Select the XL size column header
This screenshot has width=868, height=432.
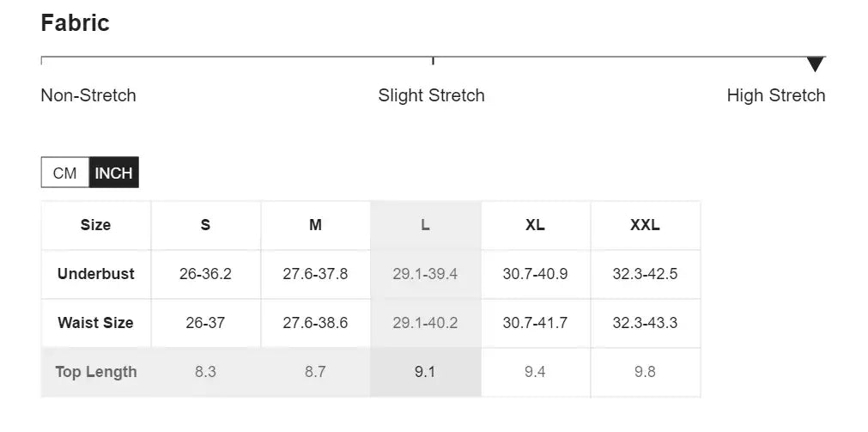coord(535,225)
